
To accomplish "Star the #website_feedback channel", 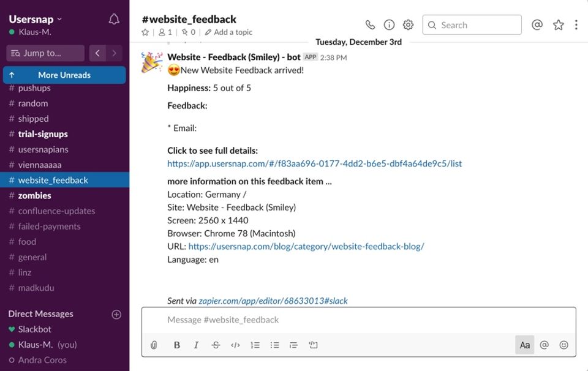I will [x=145, y=32].
